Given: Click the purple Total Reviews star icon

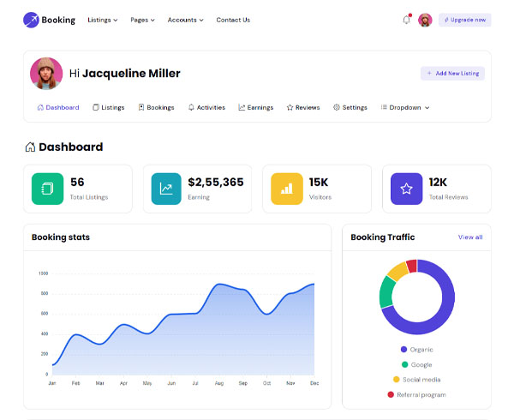Looking at the screenshot, I should (406, 189).
